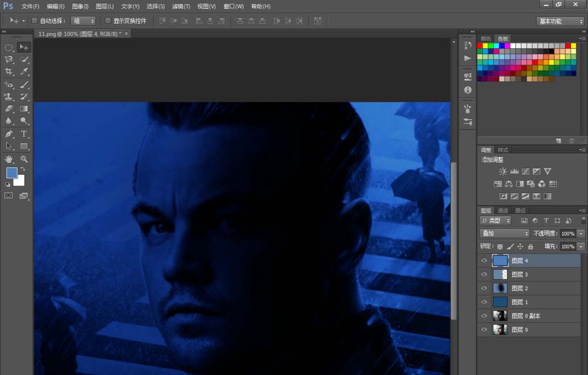Open the Info panel icon

467,90
